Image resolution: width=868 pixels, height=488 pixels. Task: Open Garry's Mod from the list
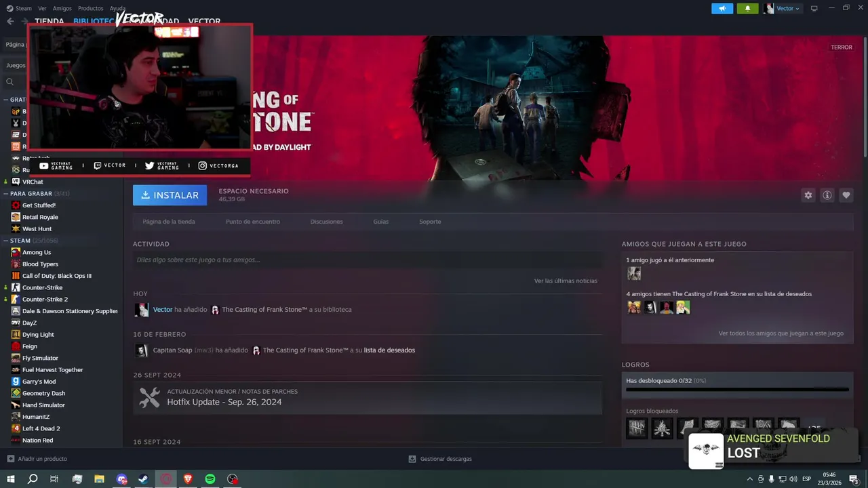click(x=39, y=382)
